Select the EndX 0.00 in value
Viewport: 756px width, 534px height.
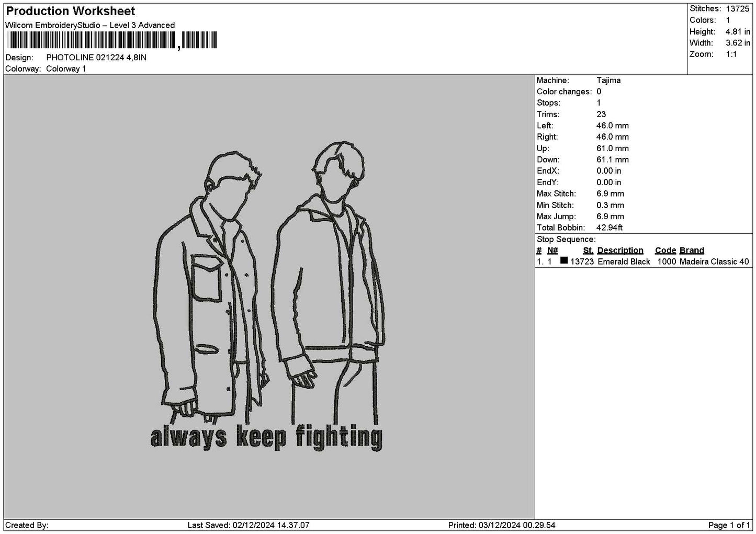click(x=609, y=171)
